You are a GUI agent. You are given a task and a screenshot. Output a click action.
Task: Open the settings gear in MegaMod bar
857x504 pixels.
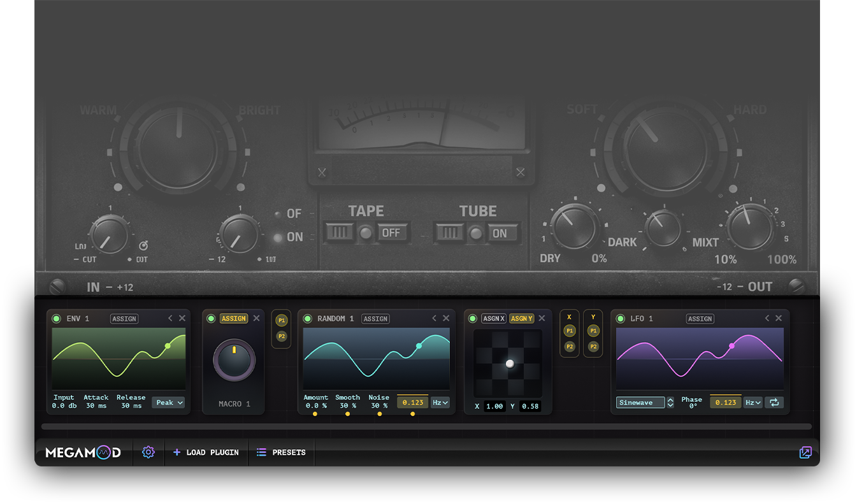pyautogui.click(x=148, y=452)
